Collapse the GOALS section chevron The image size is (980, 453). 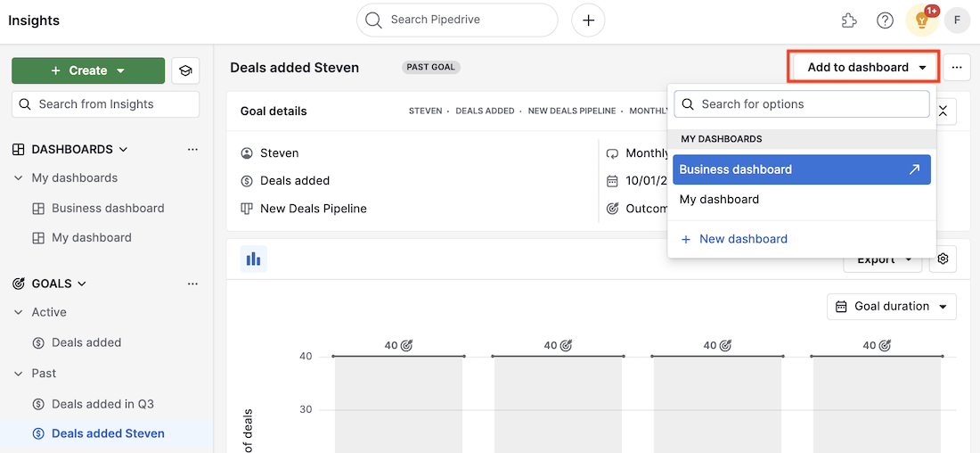click(x=82, y=284)
